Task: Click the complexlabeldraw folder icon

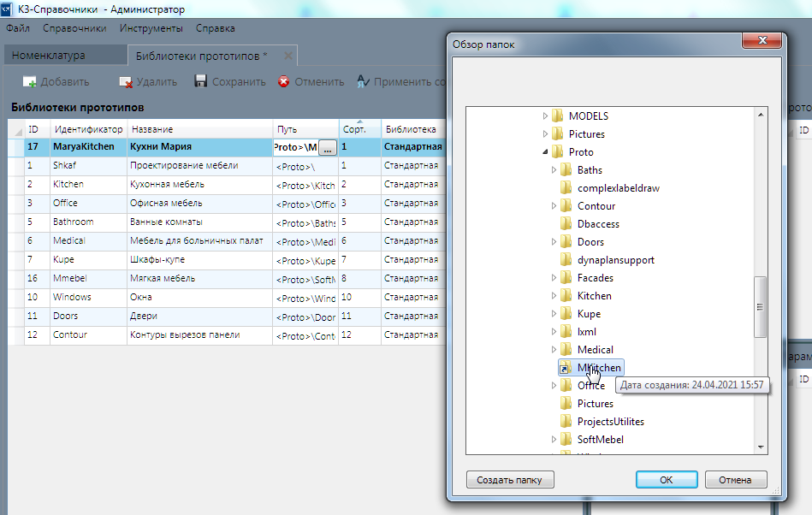Action: point(565,188)
